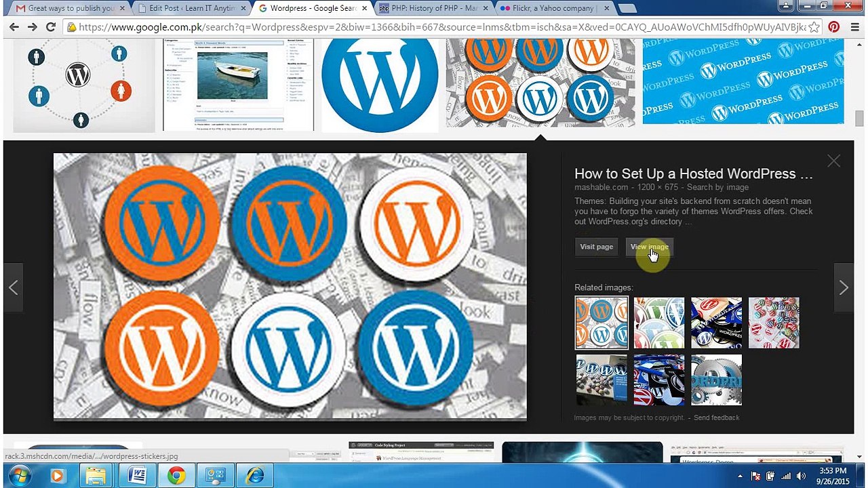Viewport: 868px width, 488px height.
Task: Open the clock showing 3:53 PM
Action: 833,476
